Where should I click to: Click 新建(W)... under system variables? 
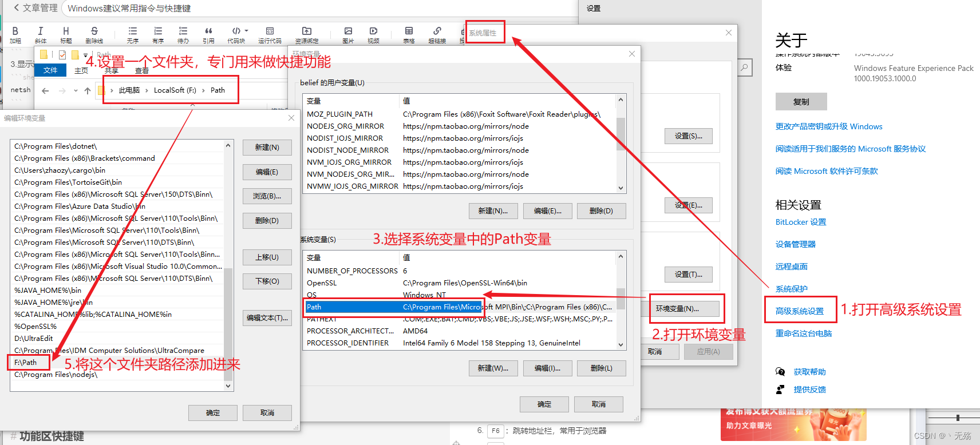493,368
